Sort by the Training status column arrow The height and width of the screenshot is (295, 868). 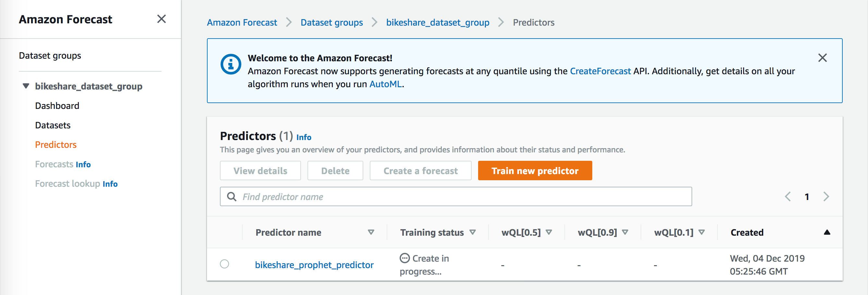click(472, 232)
